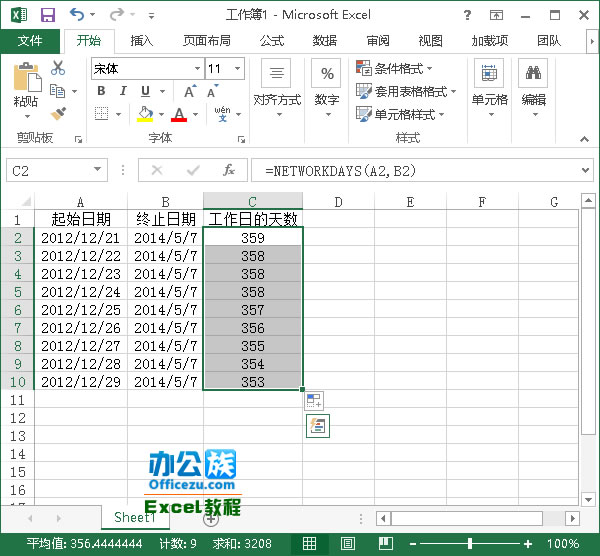Switch to Page Layout view
The height and width of the screenshot is (556, 600).
click(x=347, y=543)
